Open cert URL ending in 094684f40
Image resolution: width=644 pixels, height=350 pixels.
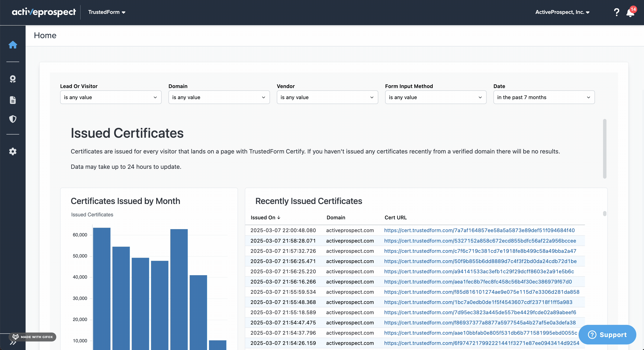click(479, 230)
